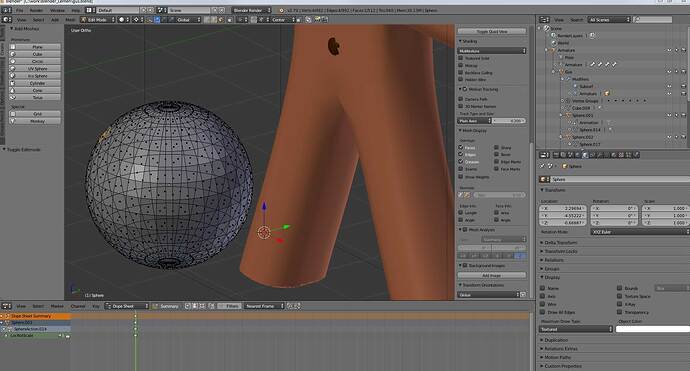690x371 pixels.
Task: Click the Toggle Quad View button
Action: tap(492, 31)
